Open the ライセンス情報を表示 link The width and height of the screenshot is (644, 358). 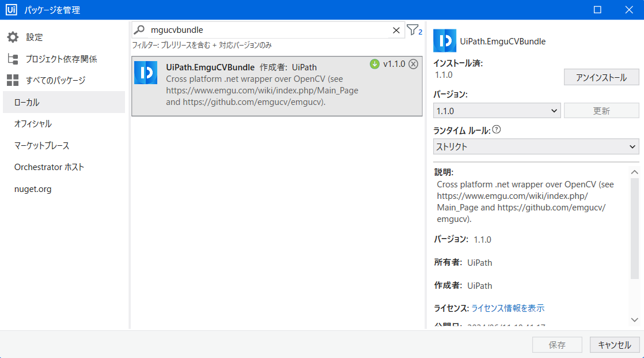click(x=507, y=308)
